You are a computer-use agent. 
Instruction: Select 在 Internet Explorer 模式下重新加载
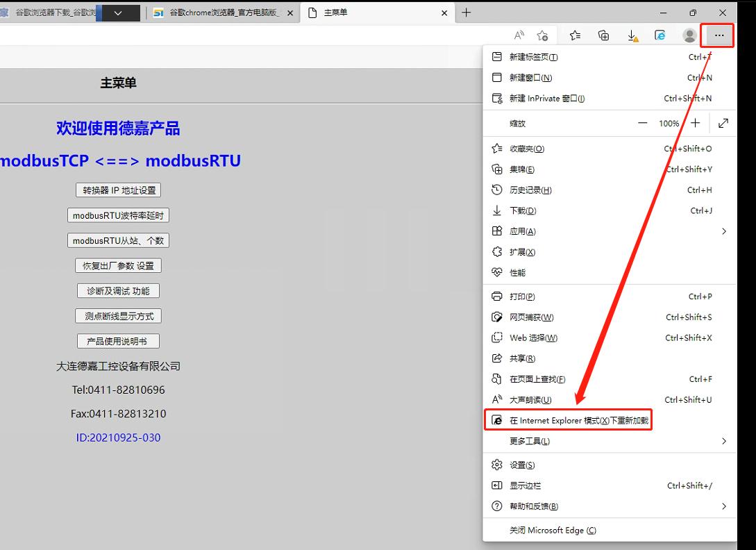[568, 420]
